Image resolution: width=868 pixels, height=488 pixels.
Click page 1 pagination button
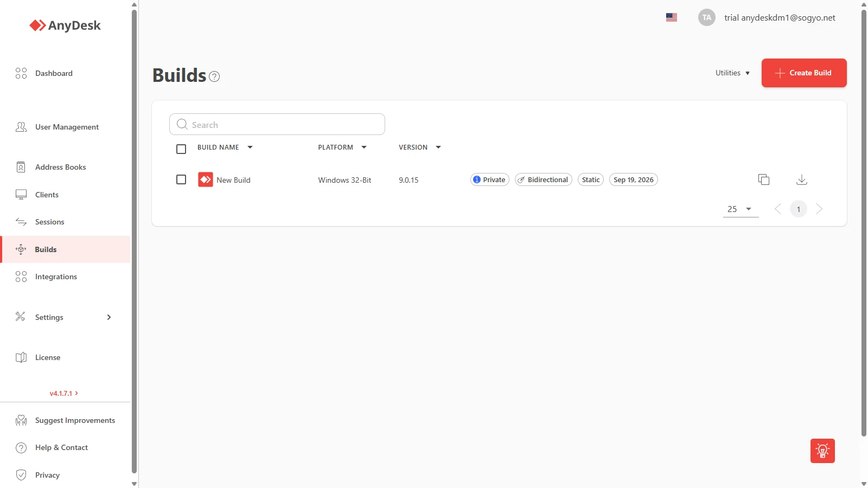point(799,209)
